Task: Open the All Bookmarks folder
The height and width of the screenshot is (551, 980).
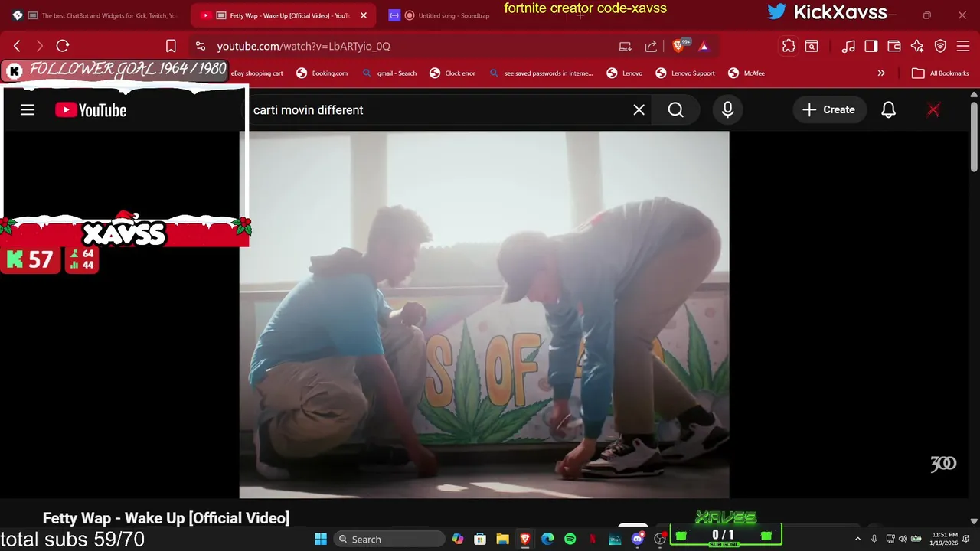Action: point(940,73)
